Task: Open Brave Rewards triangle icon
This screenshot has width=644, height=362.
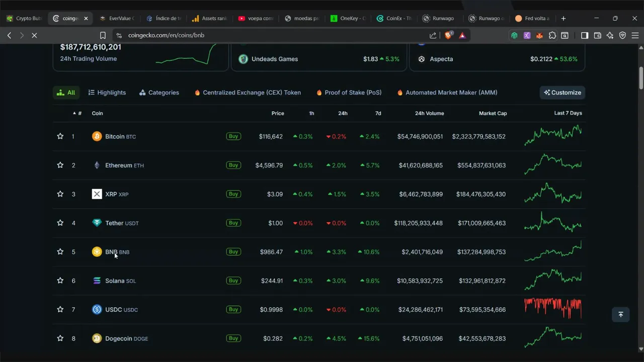Action: [x=462, y=35]
